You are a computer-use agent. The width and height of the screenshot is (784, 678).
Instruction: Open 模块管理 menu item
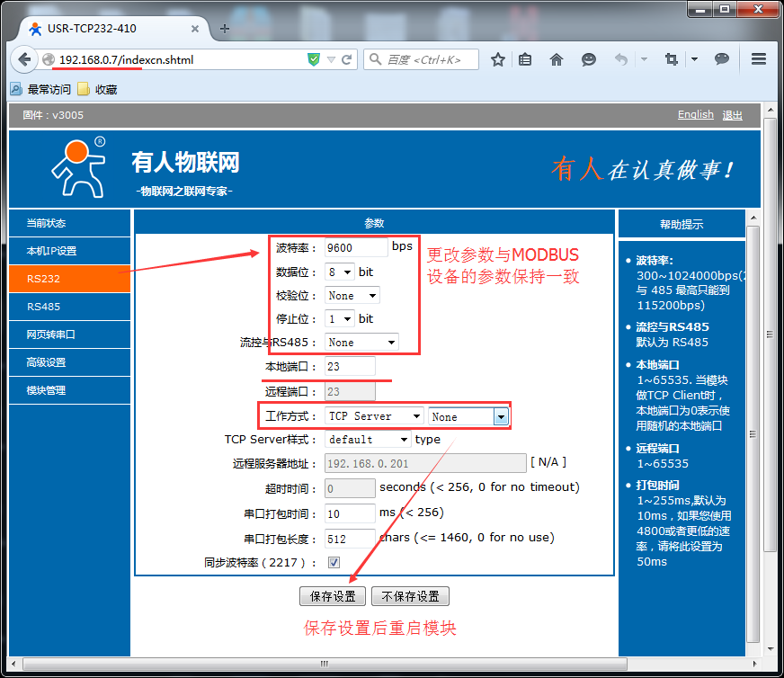69,390
